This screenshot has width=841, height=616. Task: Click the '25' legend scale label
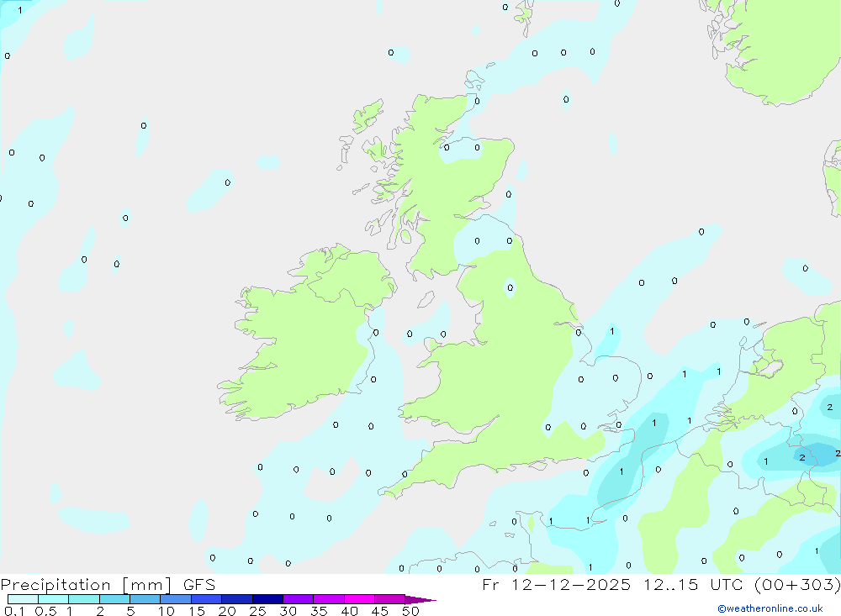[x=257, y=611]
